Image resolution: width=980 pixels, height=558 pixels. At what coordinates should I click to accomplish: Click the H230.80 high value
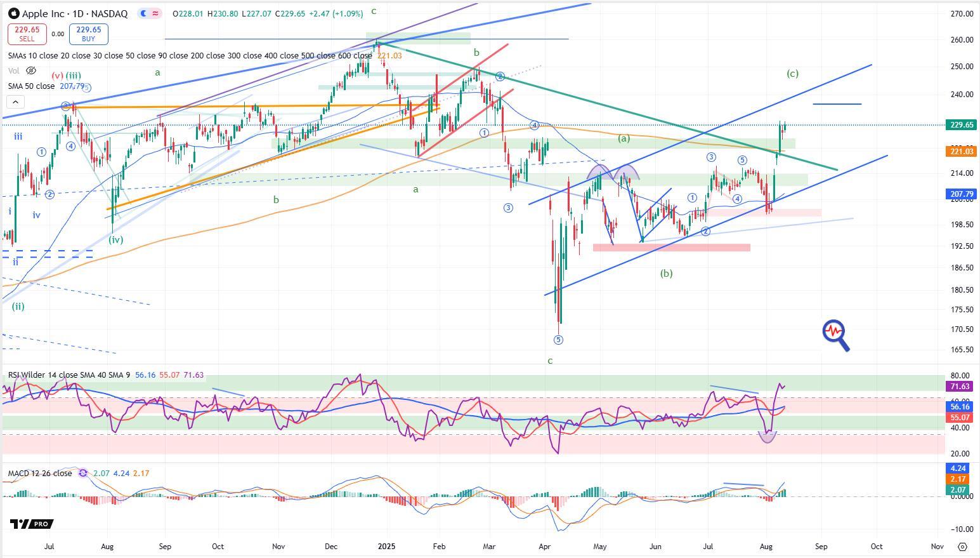pos(223,13)
